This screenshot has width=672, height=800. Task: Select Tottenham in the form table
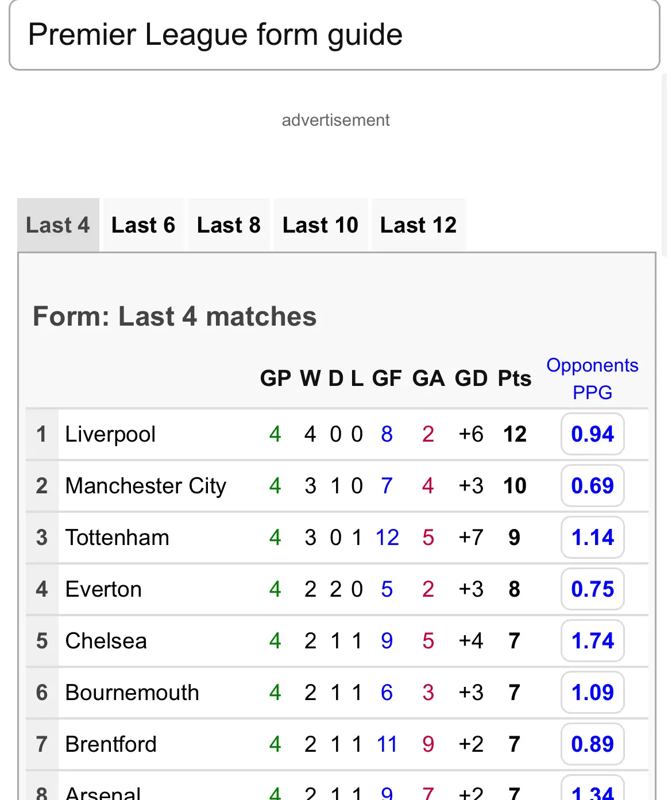117,538
